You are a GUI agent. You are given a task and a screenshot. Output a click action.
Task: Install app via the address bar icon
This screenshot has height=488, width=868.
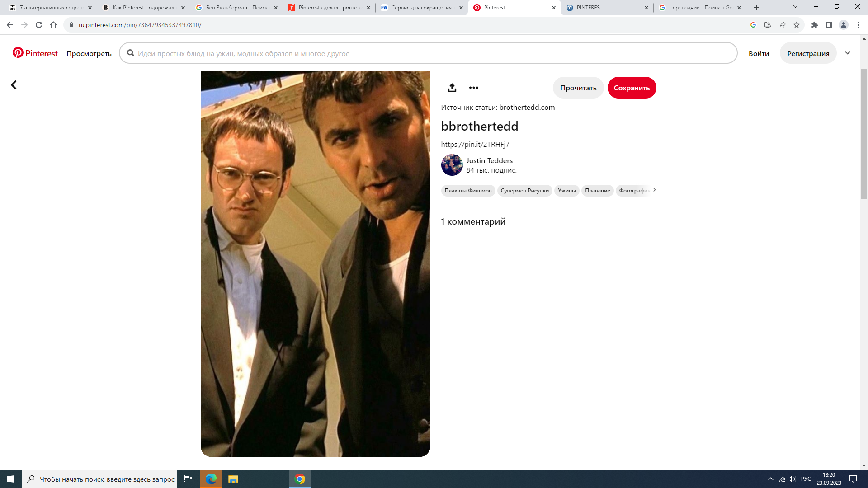pos(768,25)
